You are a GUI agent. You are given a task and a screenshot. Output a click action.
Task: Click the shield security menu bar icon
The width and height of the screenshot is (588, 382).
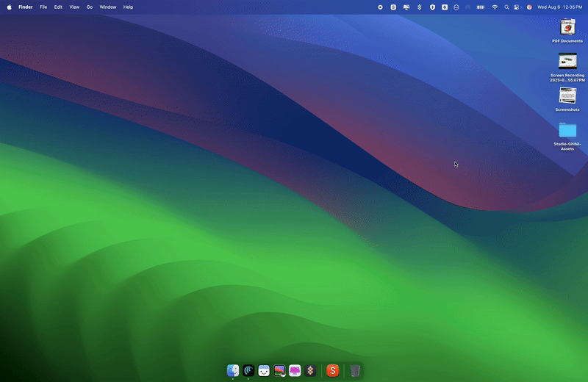point(432,7)
